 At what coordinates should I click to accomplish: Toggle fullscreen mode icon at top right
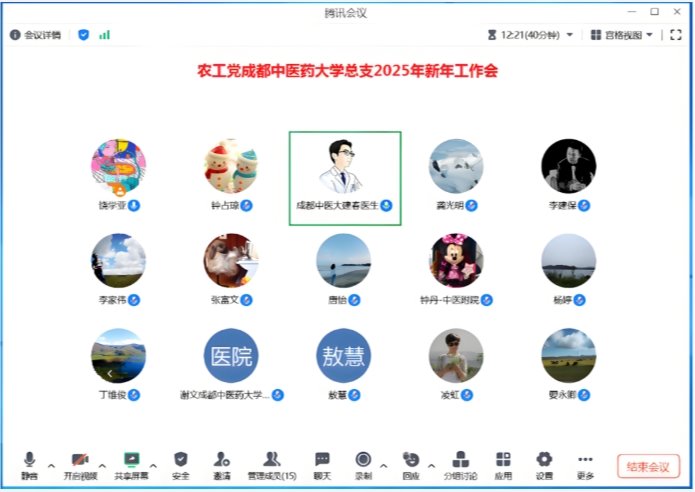676,35
